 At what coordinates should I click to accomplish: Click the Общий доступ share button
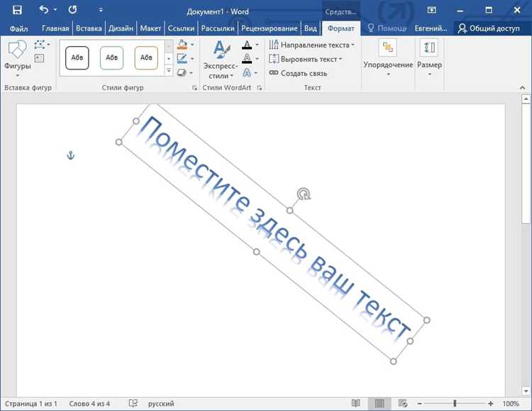pyautogui.click(x=489, y=28)
